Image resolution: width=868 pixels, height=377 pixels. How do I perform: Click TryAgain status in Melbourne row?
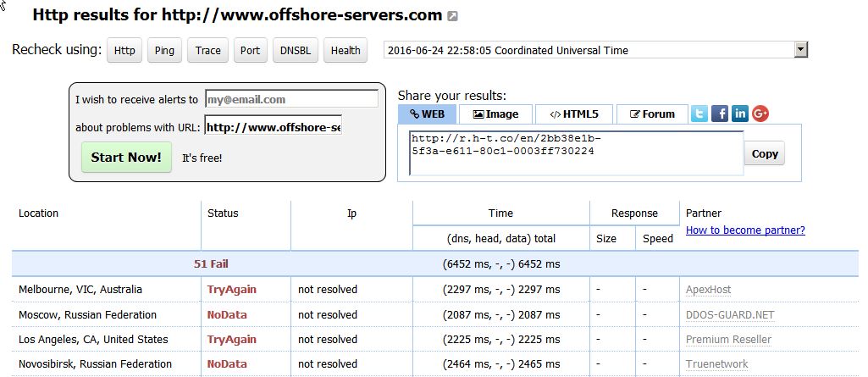[231, 290]
